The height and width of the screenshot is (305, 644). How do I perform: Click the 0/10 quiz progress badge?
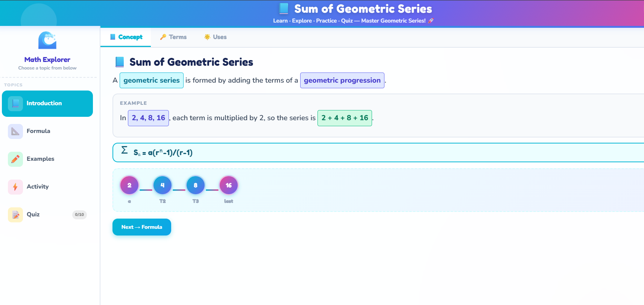[x=79, y=214]
